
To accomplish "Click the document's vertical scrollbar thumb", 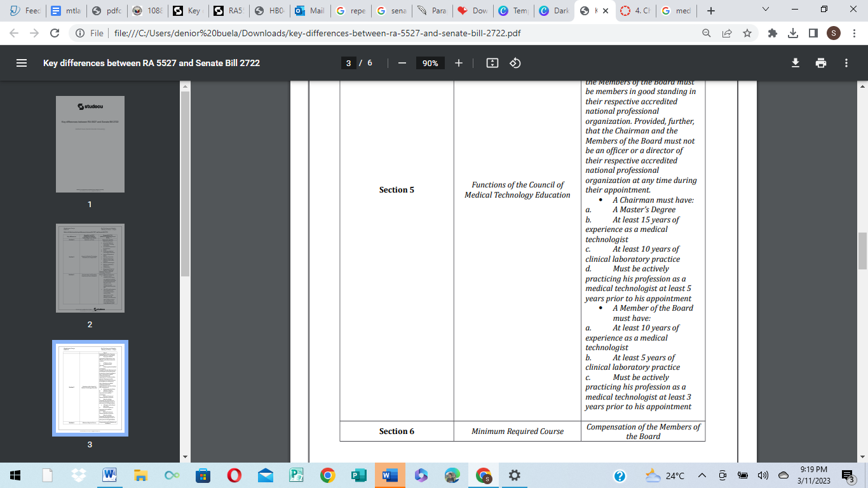I will coord(862,251).
